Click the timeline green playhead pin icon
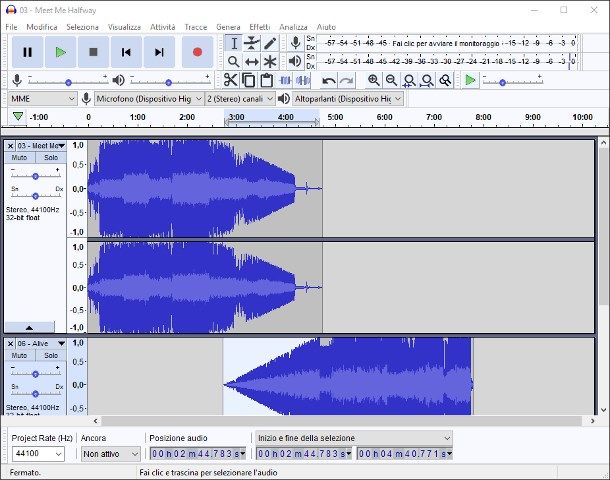 pos(18,116)
